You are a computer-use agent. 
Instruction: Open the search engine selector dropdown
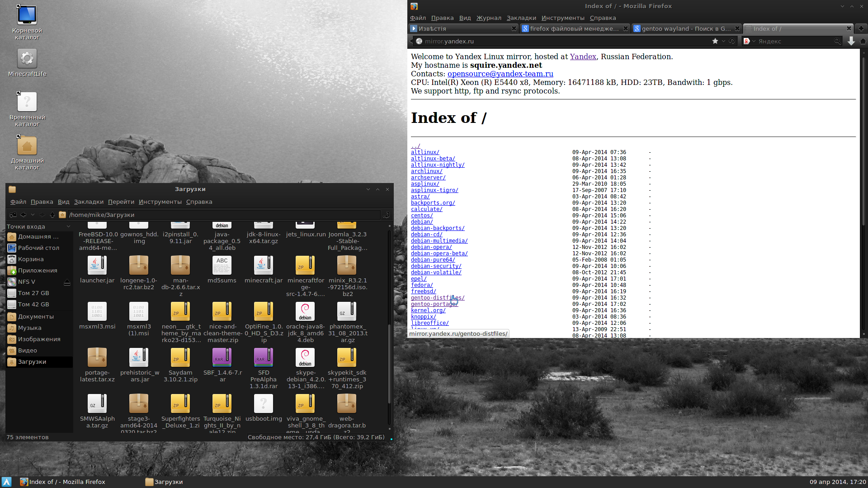(x=754, y=41)
